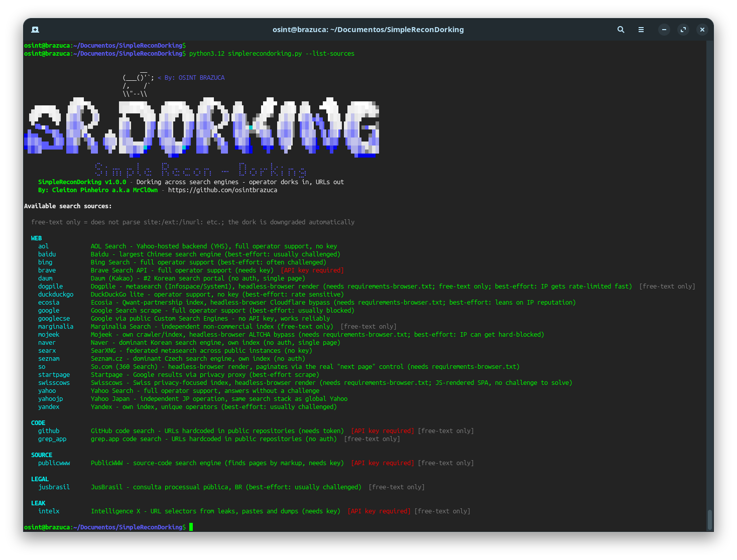
Task: Click '[API key required]' on the brave row
Action: 312,270
